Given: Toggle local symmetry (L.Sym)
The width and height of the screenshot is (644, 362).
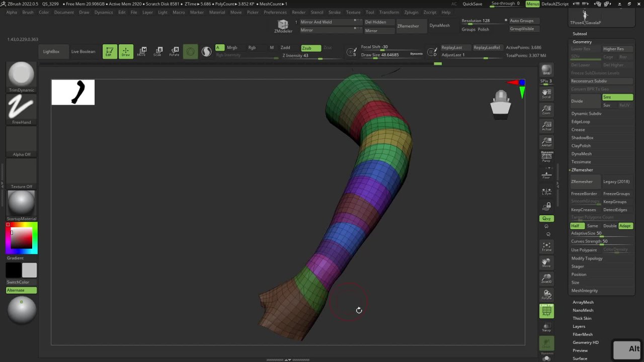Looking at the screenshot, I should pyautogui.click(x=546, y=191).
